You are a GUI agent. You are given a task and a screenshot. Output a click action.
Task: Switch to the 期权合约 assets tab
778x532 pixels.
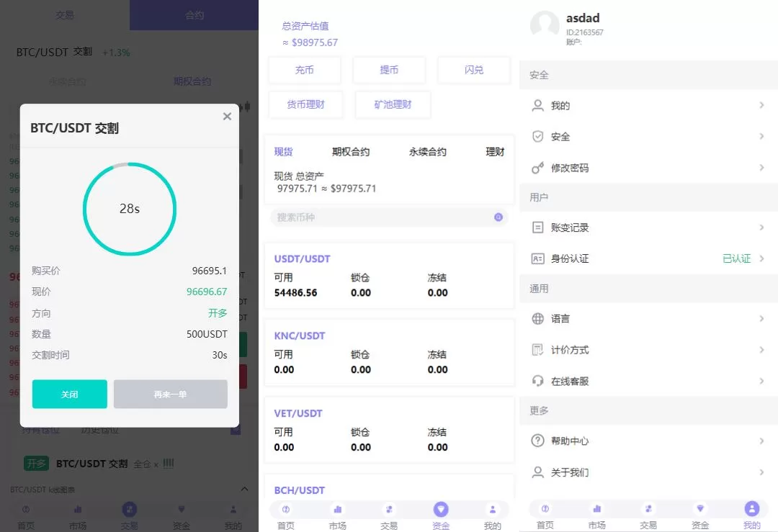click(350, 152)
